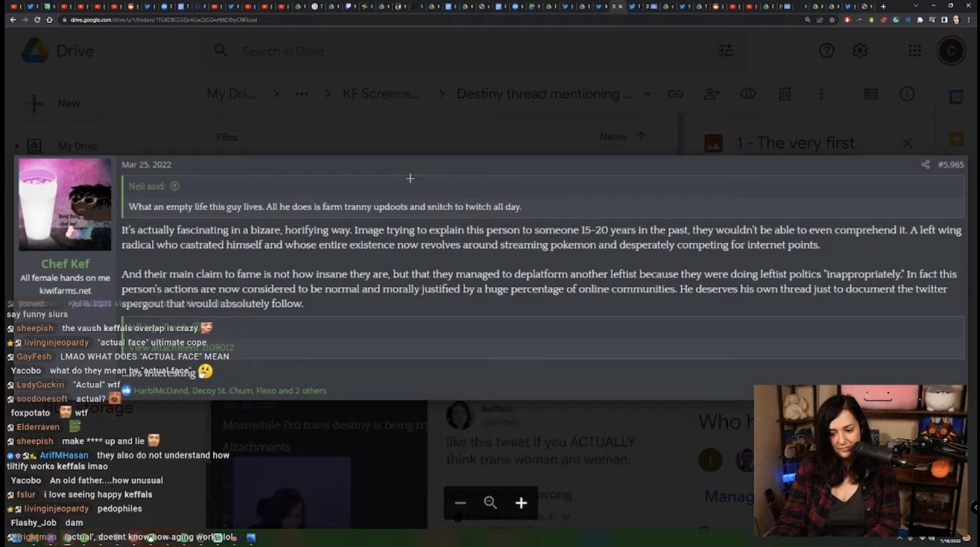Close the '1 - The very first' details panel
The width and height of the screenshot is (980, 547).
point(907,143)
